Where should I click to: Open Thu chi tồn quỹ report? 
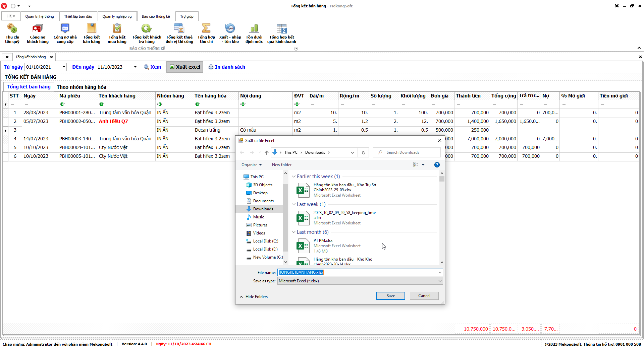click(x=12, y=33)
